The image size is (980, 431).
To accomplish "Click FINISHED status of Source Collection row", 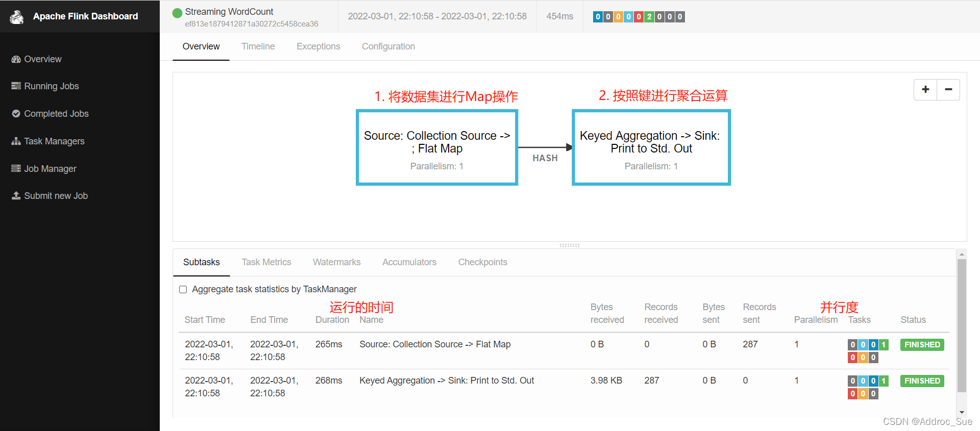I will pos(922,345).
